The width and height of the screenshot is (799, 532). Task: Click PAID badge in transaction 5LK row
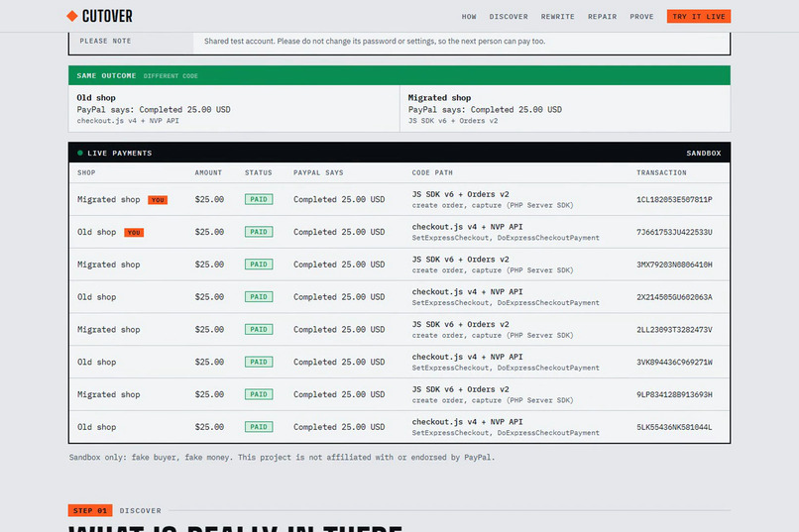point(259,427)
